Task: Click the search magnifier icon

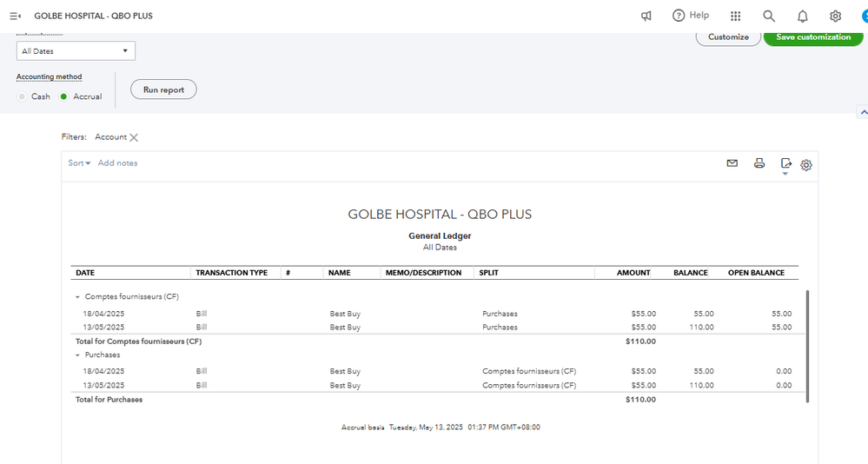Action: click(x=769, y=16)
